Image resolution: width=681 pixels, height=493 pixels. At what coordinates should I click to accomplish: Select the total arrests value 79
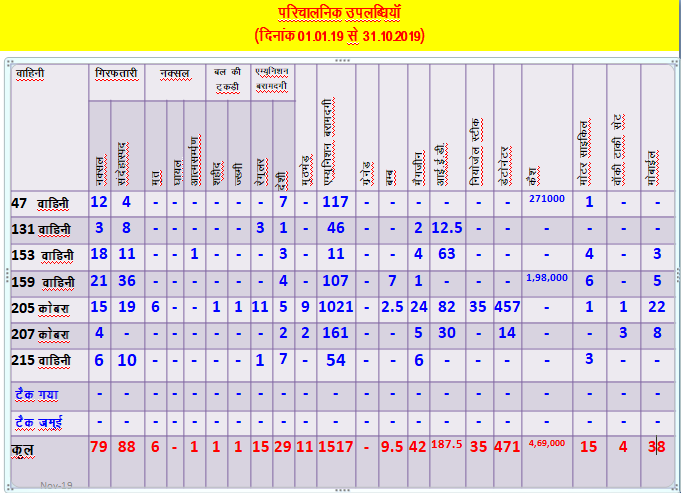click(x=99, y=447)
